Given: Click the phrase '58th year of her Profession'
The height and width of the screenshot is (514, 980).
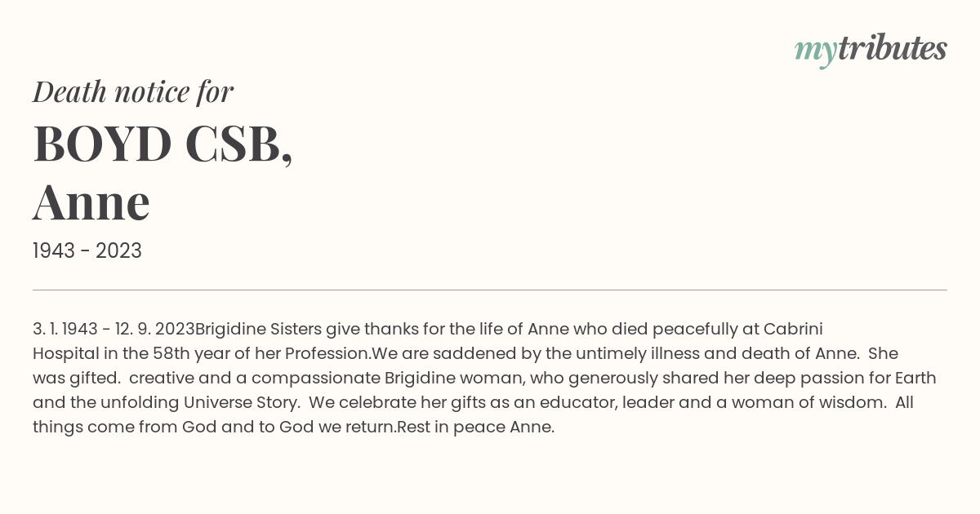Looking at the screenshot, I should coord(261,353).
